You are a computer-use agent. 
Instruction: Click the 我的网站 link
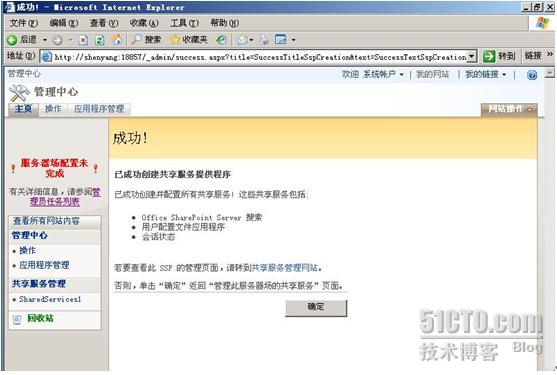(432, 74)
